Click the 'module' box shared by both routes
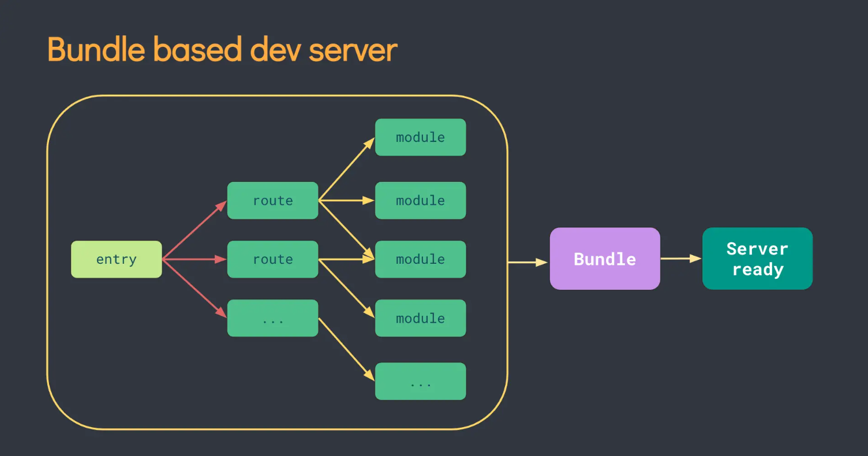 [x=421, y=259]
